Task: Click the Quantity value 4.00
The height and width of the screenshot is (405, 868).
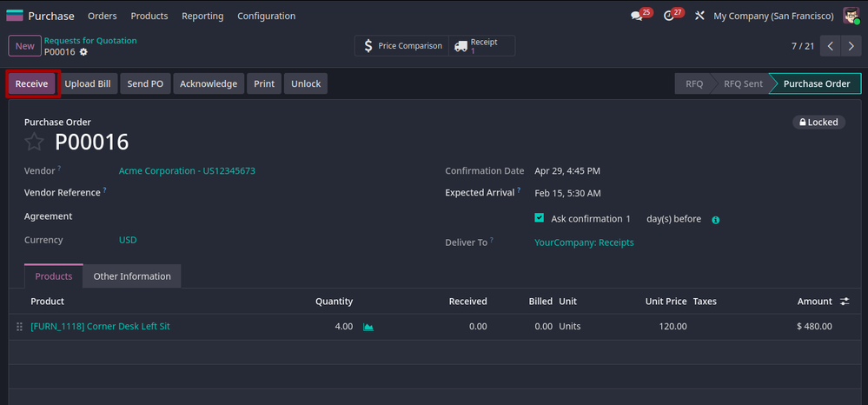Action: tap(344, 327)
